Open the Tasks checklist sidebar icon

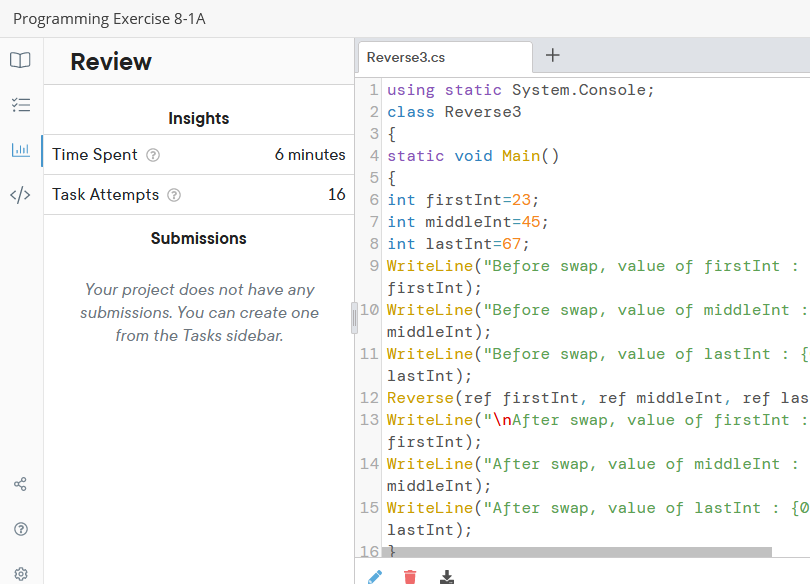[21, 105]
